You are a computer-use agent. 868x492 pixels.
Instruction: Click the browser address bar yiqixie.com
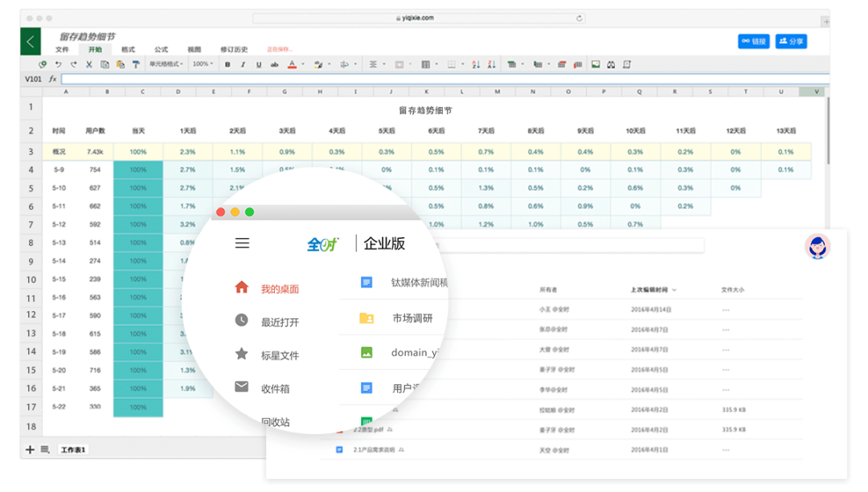pos(419,18)
